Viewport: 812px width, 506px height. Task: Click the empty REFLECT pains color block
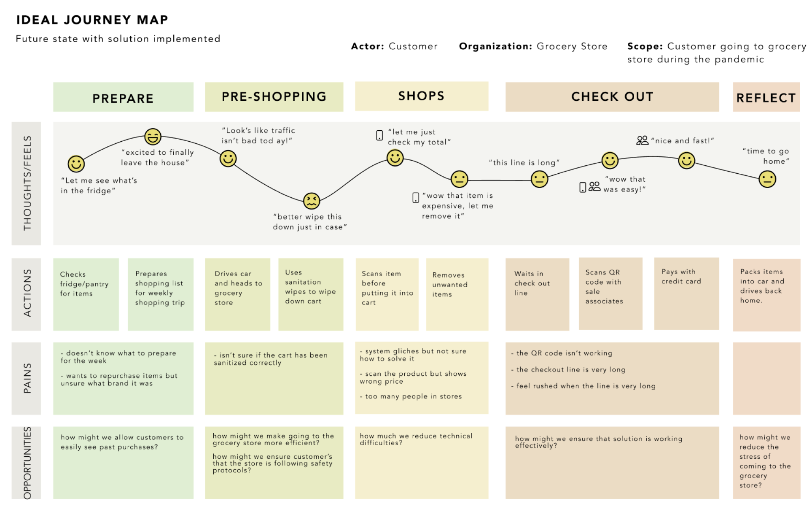pyautogui.click(x=766, y=378)
